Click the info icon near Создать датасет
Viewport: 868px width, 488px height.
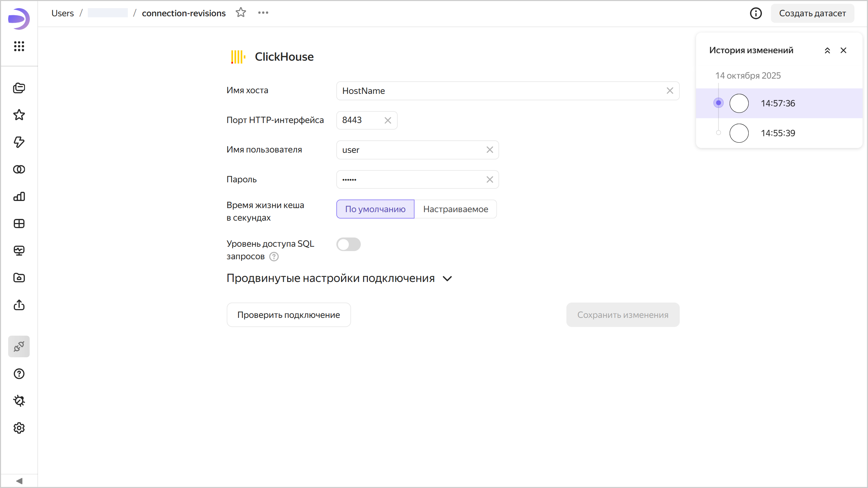[756, 13]
